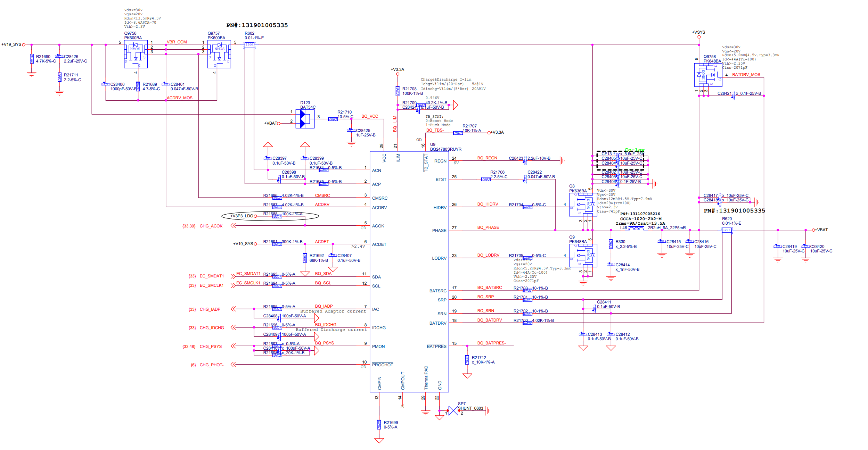The height and width of the screenshot is (450, 868).
Task: Select the SP7 SHUNT_0603 symbol
Action: (453, 411)
